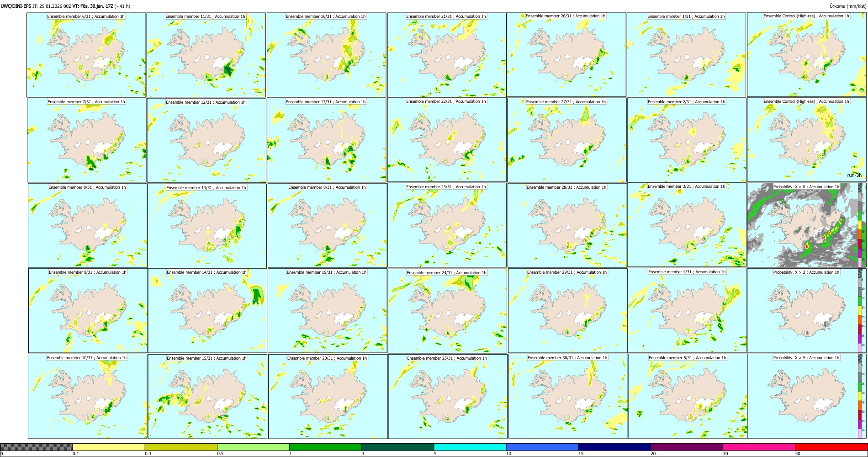The image size is (868, 457).
Task: Click the 'Úrkoma (mm/klst)' unit label
Action: (847, 6)
